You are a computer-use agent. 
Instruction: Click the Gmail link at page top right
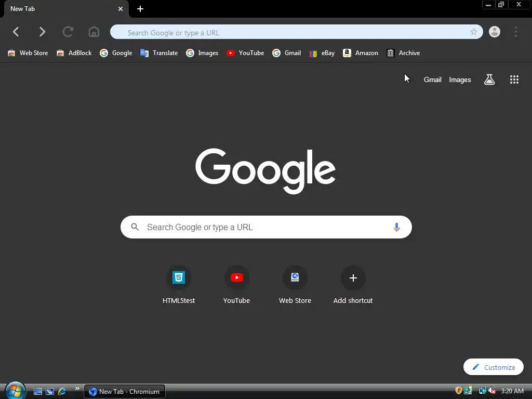(433, 79)
